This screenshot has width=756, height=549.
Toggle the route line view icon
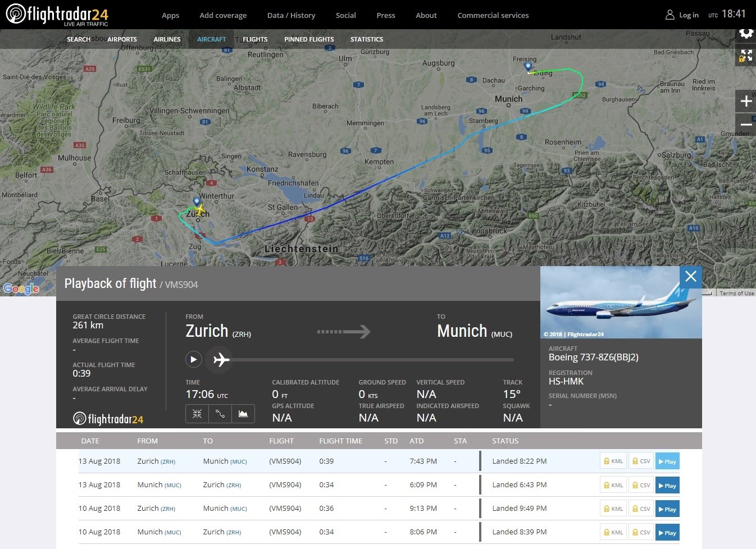(x=220, y=414)
